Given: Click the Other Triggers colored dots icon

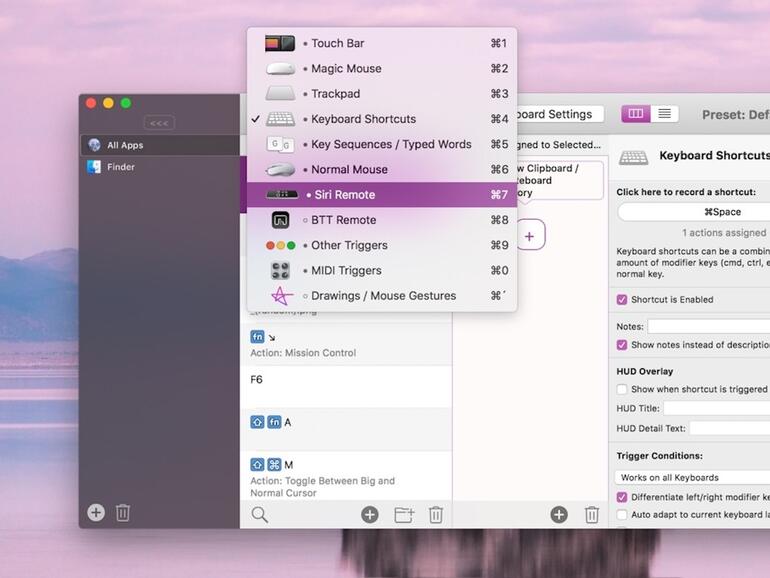Looking at the screenshot, I should coord(280,245).
